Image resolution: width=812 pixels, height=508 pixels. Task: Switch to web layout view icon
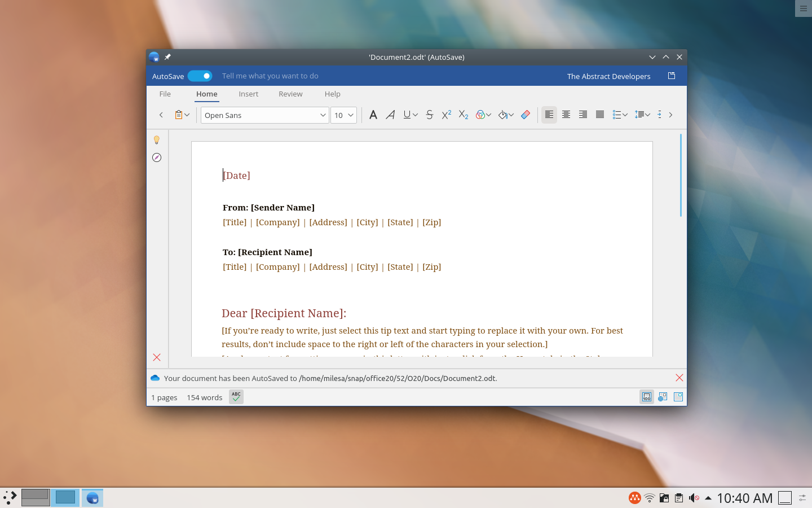pyautogui.click(x=663, y=397)
